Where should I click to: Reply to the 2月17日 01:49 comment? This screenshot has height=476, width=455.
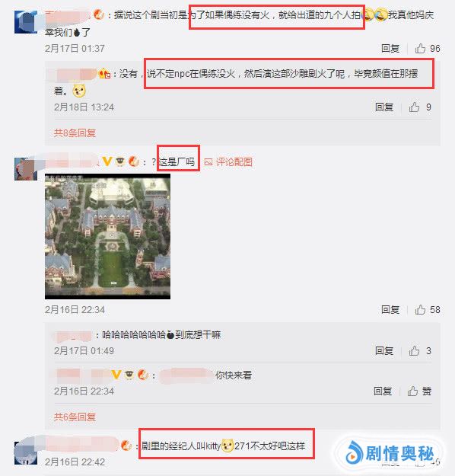coord(384,351)
